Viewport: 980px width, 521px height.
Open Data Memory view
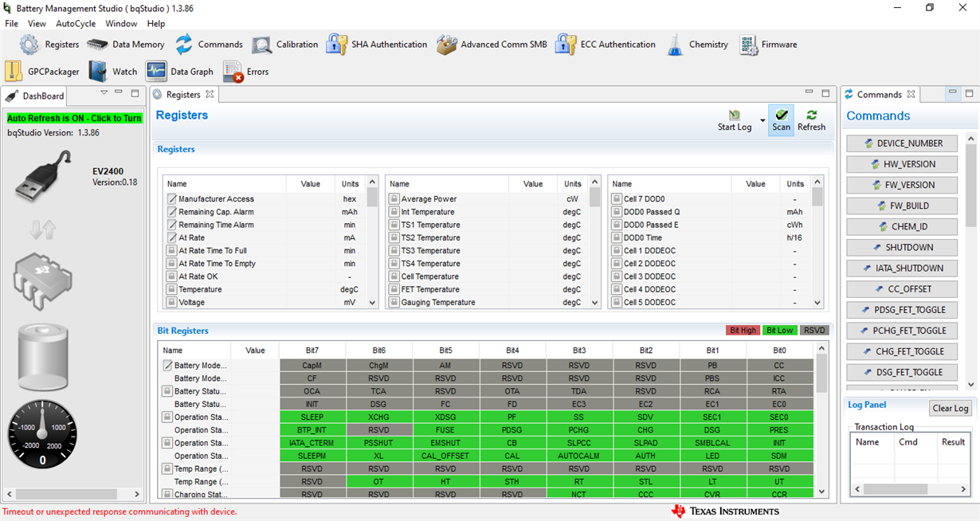point(126,45)
